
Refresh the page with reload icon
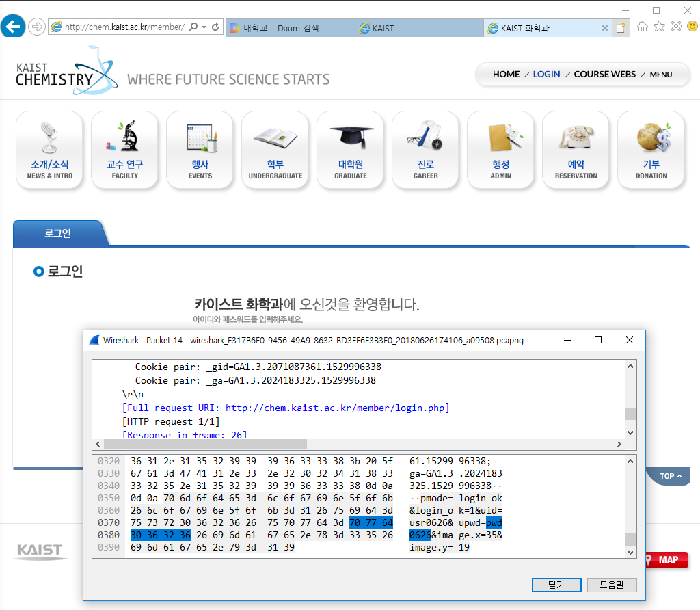(215, 27)
